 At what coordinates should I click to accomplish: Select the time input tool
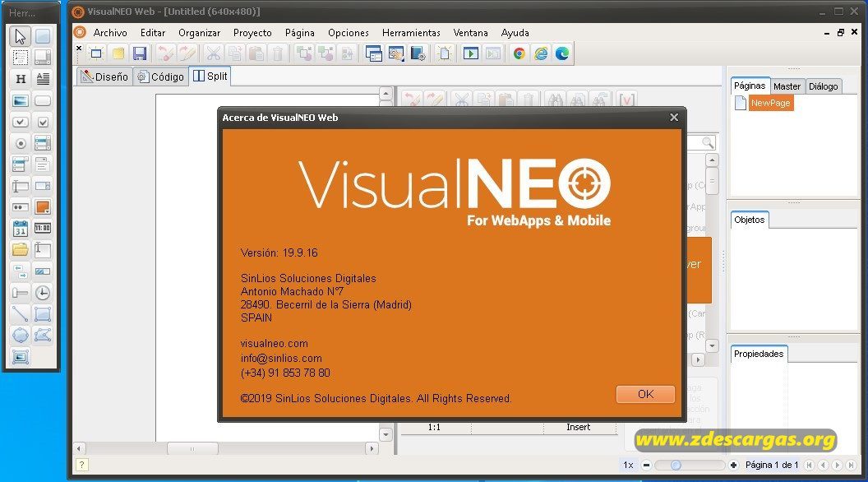click(43, 229)
